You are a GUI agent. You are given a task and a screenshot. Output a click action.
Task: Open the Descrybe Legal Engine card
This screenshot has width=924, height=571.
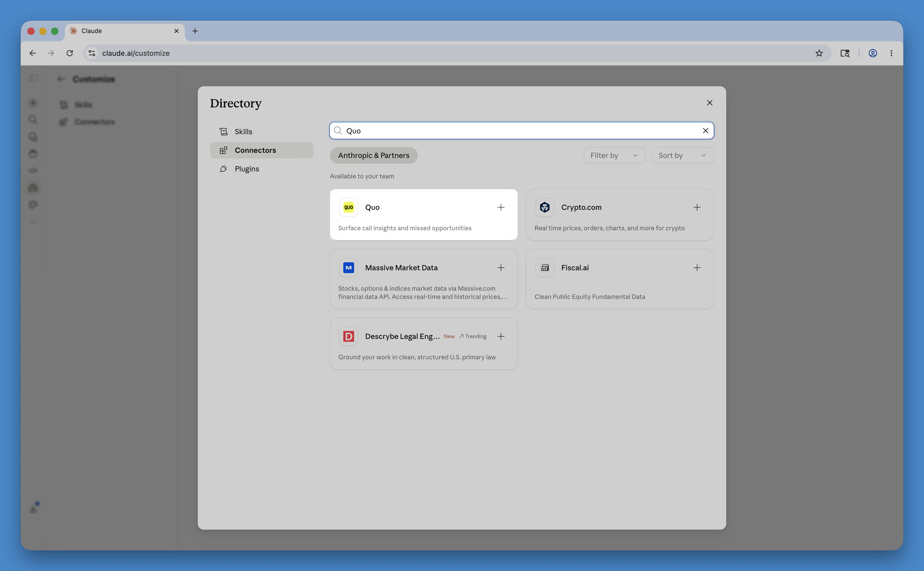pos(423,344)
